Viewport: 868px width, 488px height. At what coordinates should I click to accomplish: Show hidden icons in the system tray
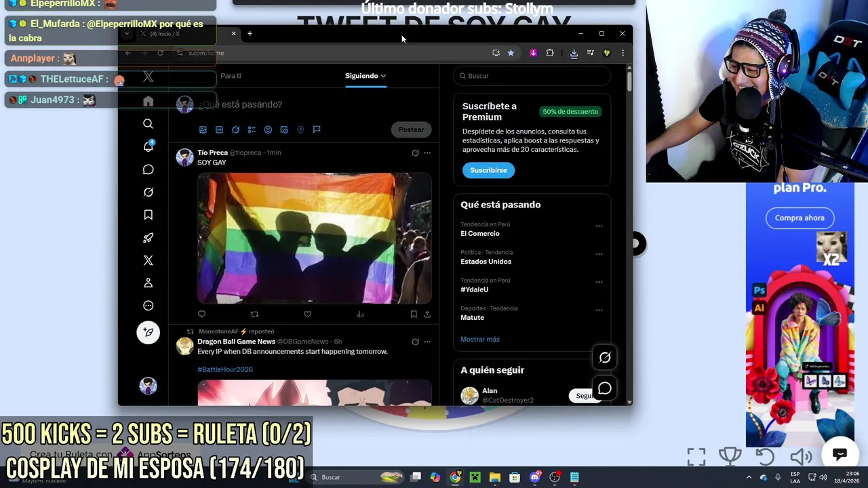pos(749,477)
